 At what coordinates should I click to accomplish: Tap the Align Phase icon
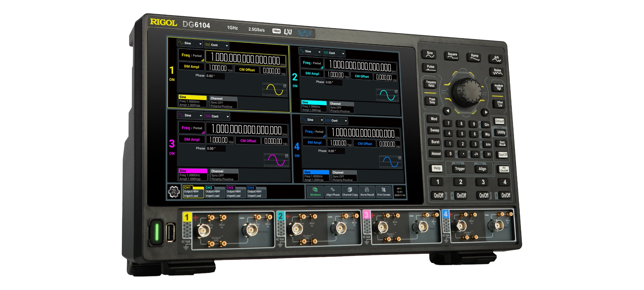[333, 192]
